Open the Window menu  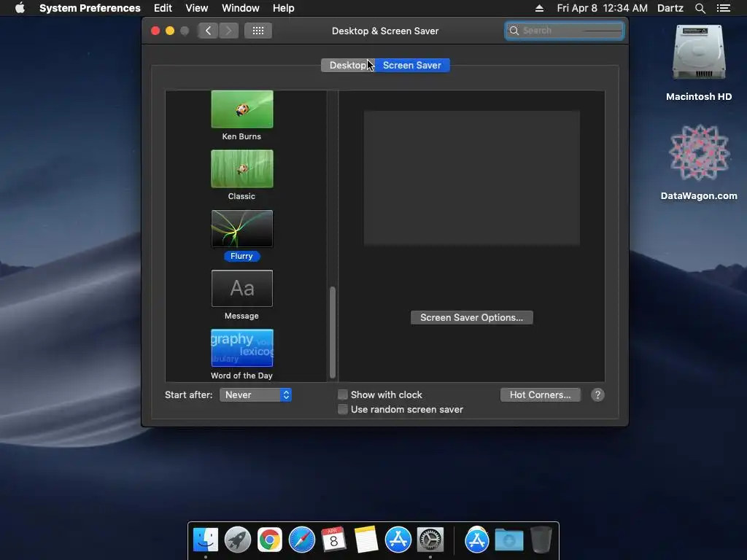click(241, 8)
